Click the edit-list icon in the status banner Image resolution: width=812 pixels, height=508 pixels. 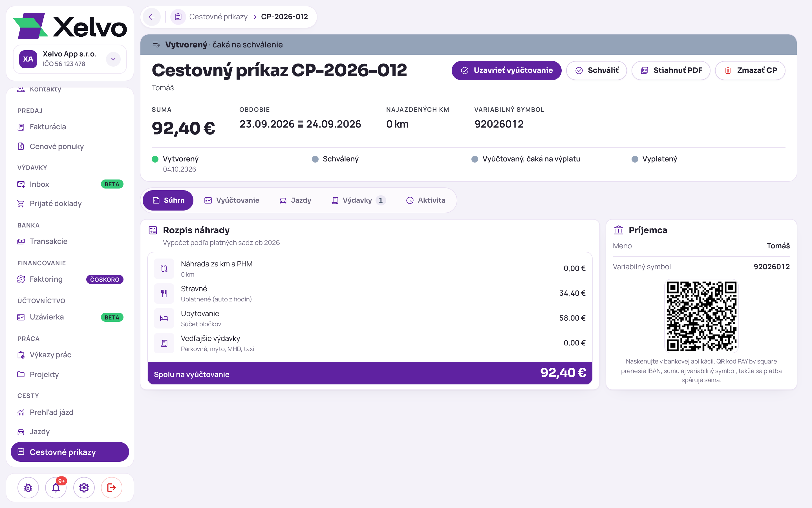coord(156,44)
